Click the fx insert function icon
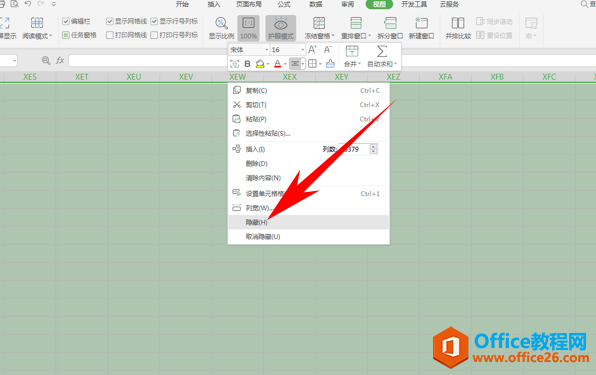This screenshot has height=375, width=596. click(x=60, y=60)
